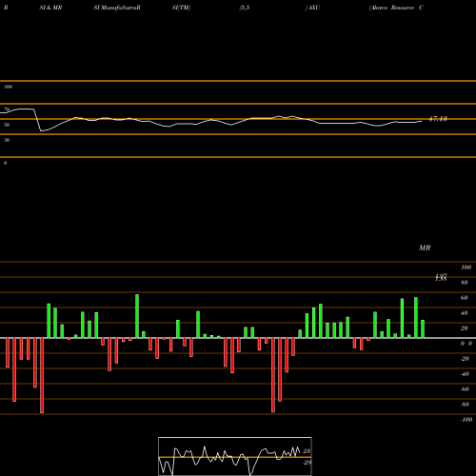Click the 'SI MunafaSutraR' header text

point(117,8)
